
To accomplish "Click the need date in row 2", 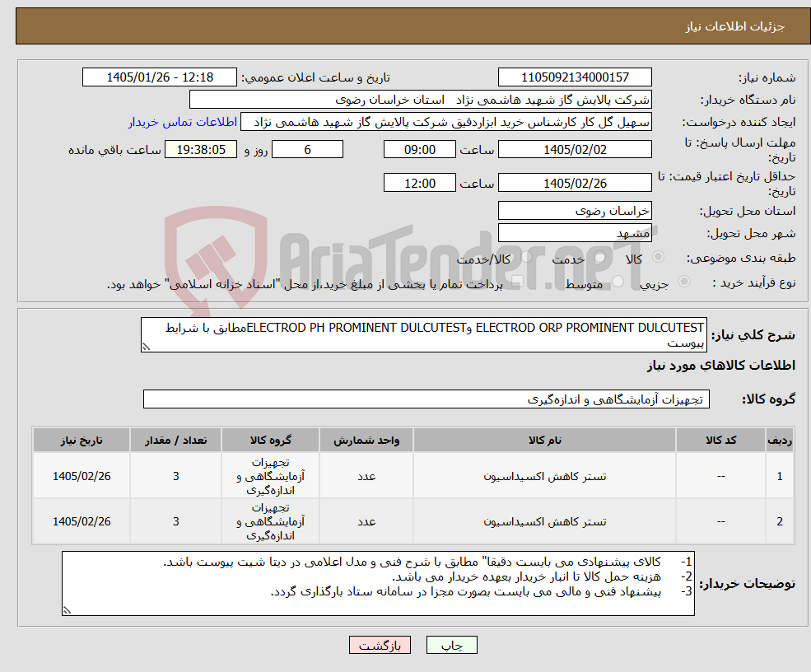I will tap(82, 521).
